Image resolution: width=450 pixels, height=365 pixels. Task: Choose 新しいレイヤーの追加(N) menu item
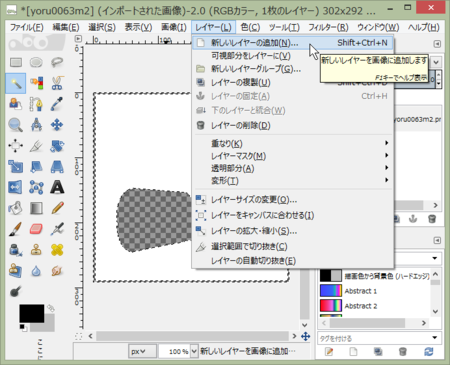[x=293, y=43]
